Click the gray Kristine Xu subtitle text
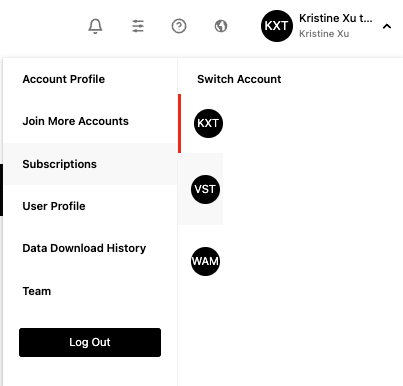Viewport: 403px width, 386px height. point(324,34)
